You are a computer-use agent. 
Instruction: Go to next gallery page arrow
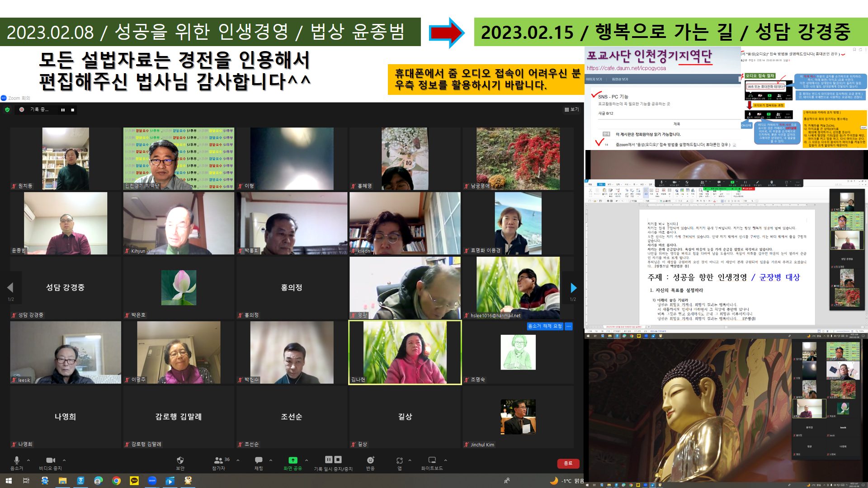(573, 288)
